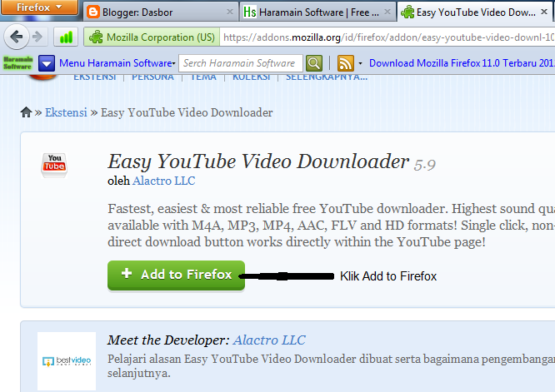Viewport: 555px width, 392px height.
Task: Click the blue down-arrow menu icon
Action: pos(47,63)
